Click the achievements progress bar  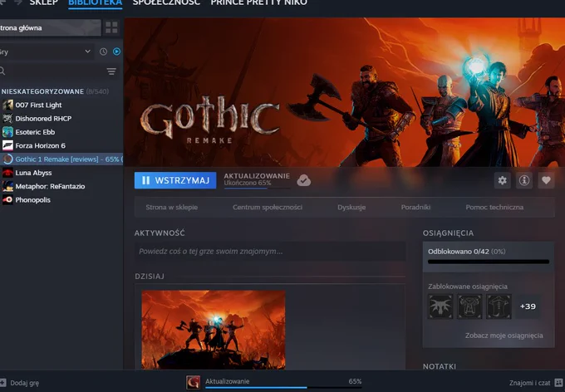(x=489, y=262)
